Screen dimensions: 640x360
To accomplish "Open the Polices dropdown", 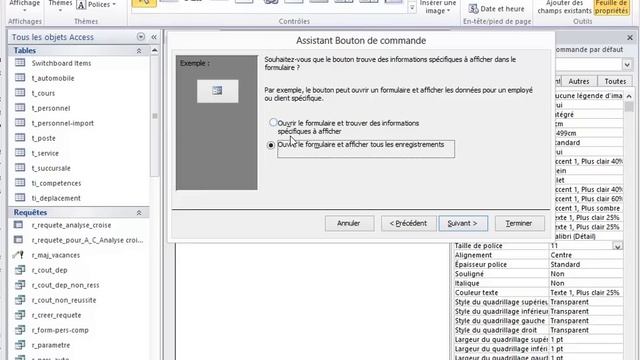I will (114, 4).
